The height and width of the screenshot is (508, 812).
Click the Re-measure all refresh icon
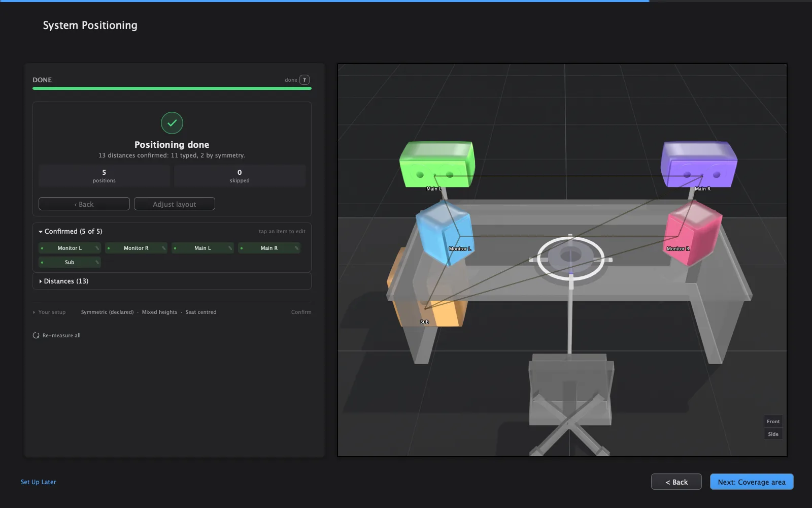tap(36, 335)
